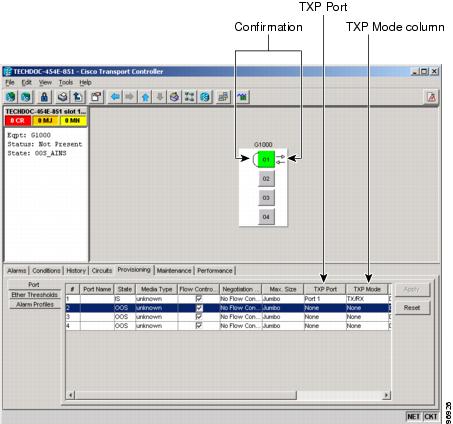
Task: Click the CKT status indicator
Action: [431, 417]
